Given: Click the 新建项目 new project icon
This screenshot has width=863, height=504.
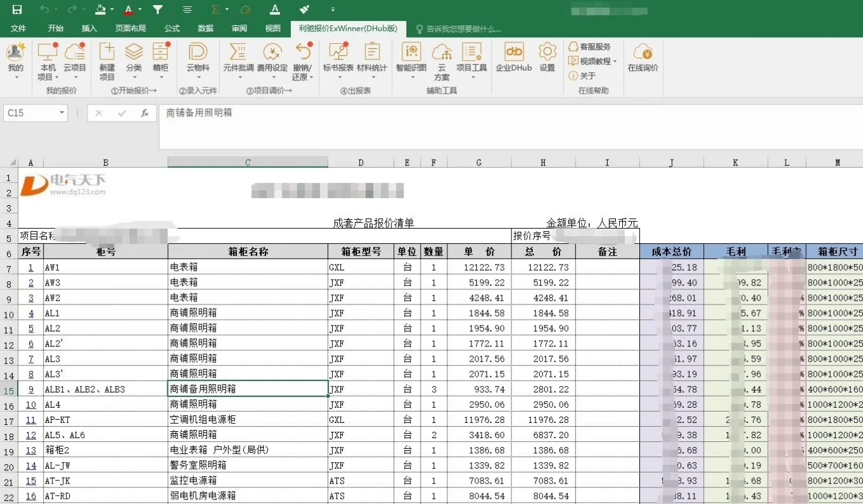Looking at the screenshot, I should click(107, 62).
